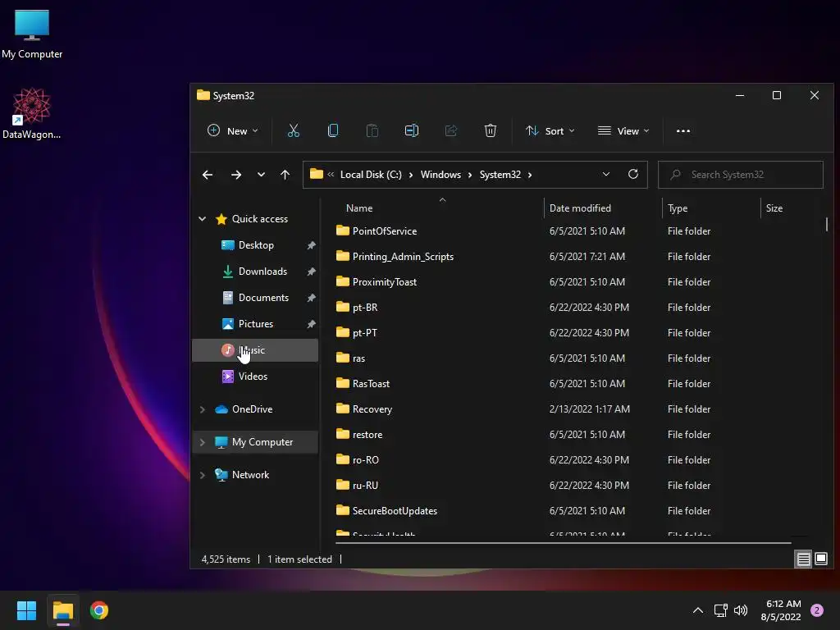Open the View dropdown menu
840x630 pixels.
[623, 130]
